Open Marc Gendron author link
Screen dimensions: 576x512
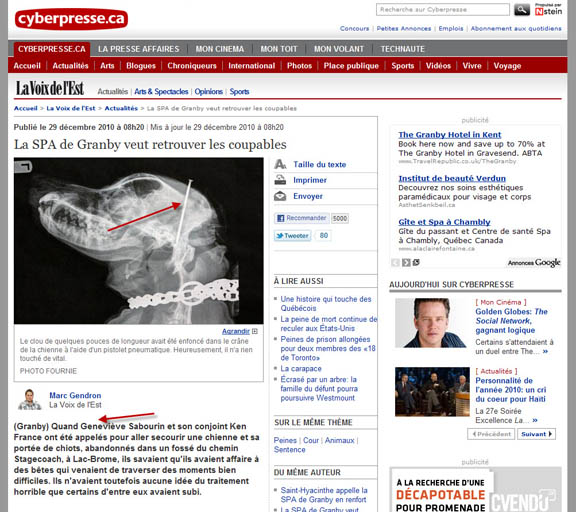click(x=75, y=396)
